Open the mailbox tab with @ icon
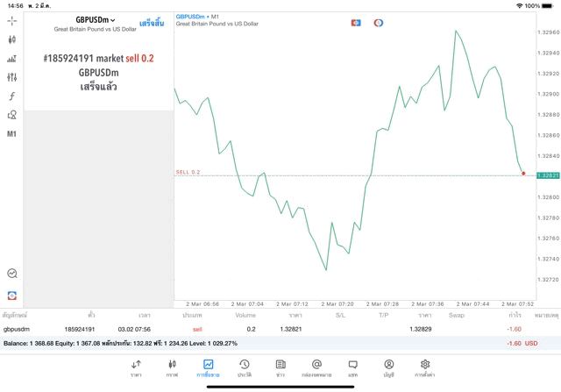This screenshot has width=561, height=392. (316, 367)
